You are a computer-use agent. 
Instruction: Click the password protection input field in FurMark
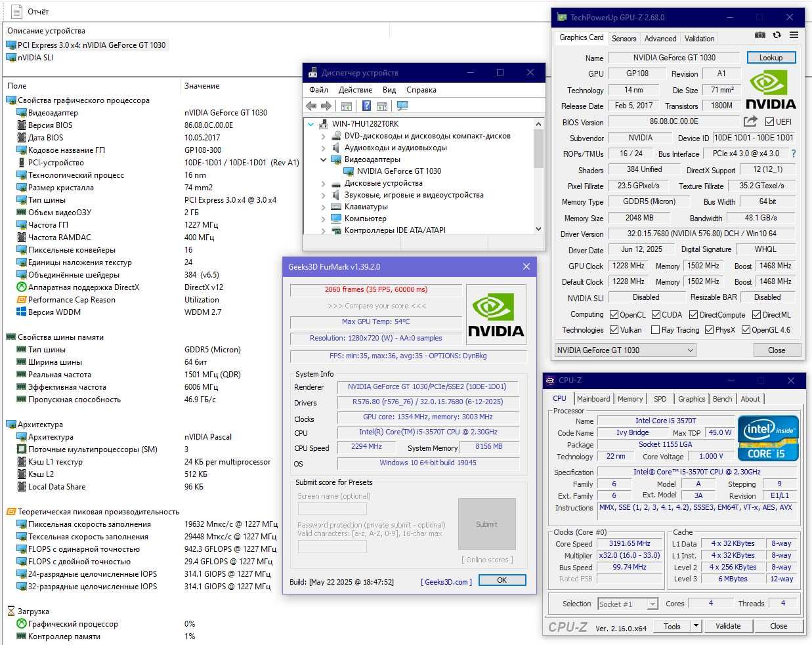(x=332, y=546)
